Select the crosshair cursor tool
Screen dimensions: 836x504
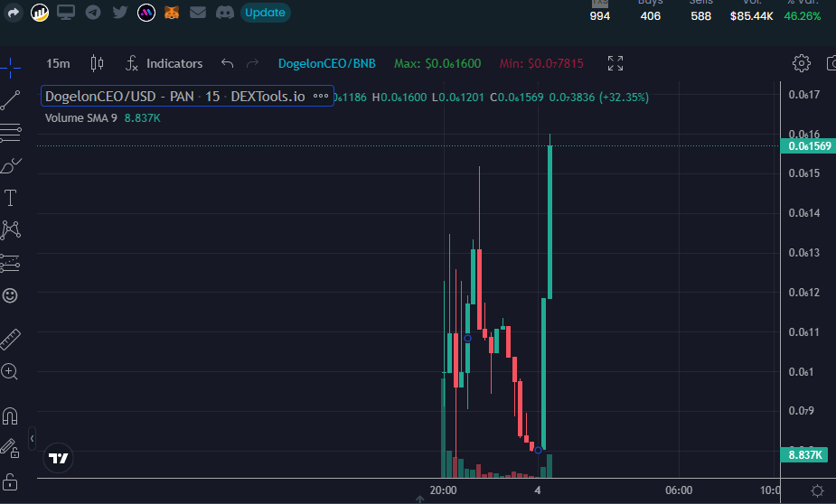click(10, 67)
